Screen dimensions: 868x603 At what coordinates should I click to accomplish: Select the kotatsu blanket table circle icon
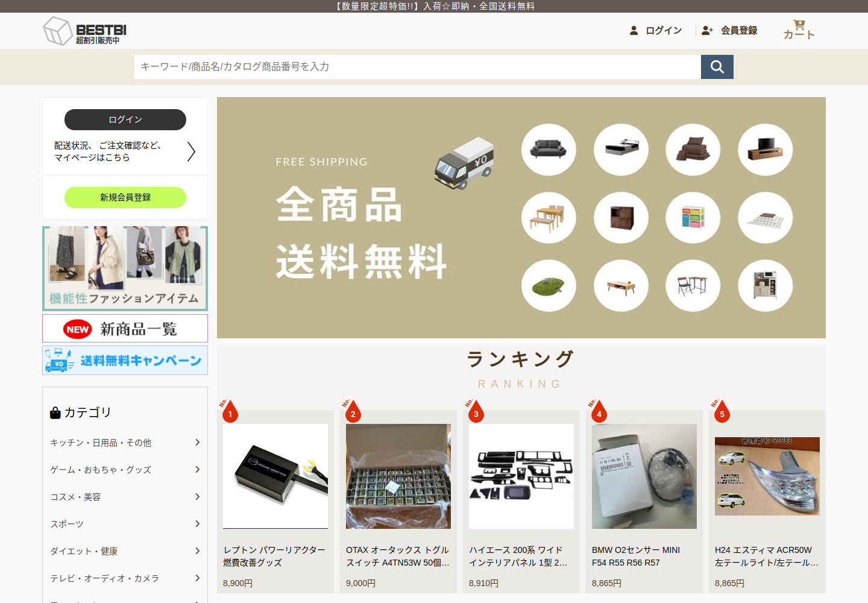click(766, 218)
